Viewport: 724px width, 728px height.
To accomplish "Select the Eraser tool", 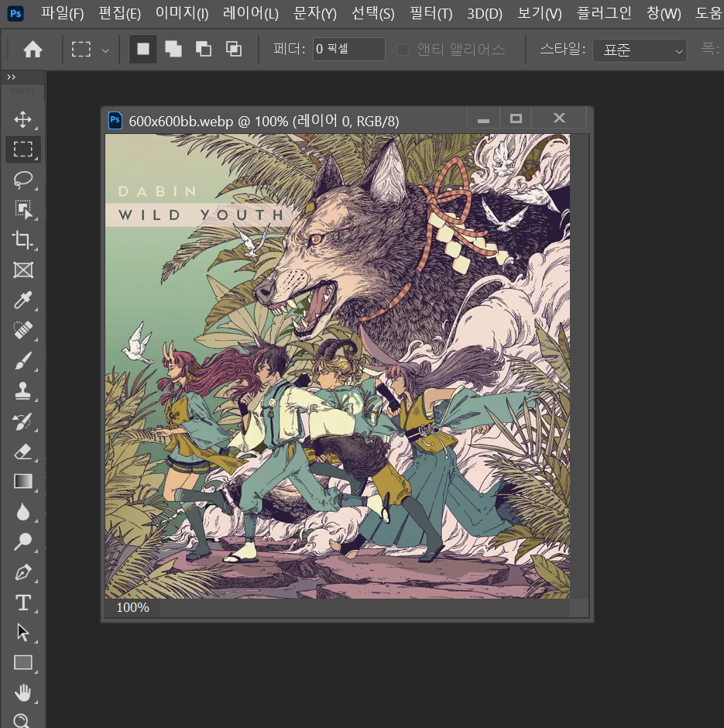I will click(22, 452).
